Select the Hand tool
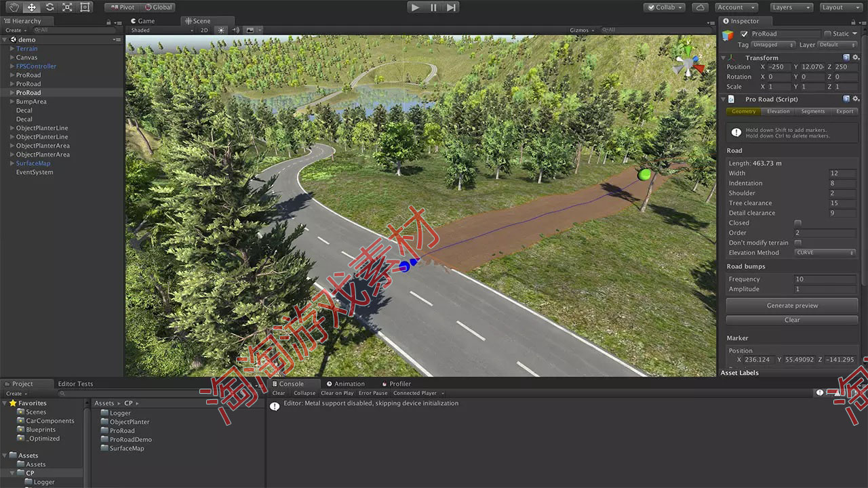 coord(14,7)
